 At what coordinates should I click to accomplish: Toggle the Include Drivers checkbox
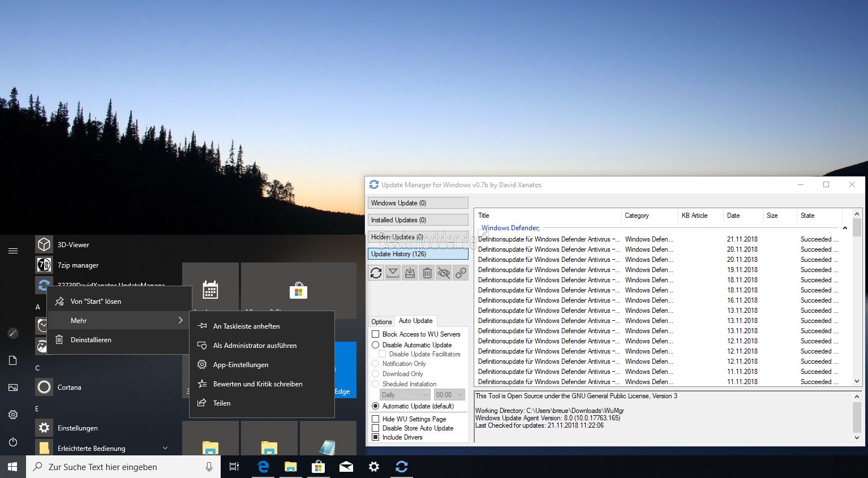pyautogui.click(x=375, y=437)
